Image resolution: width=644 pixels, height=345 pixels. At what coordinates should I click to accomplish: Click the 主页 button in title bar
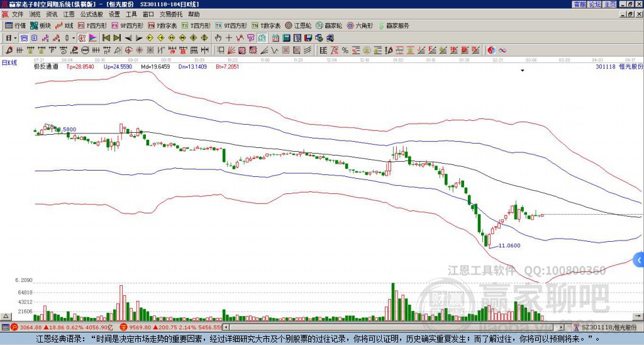click(610, 4)
